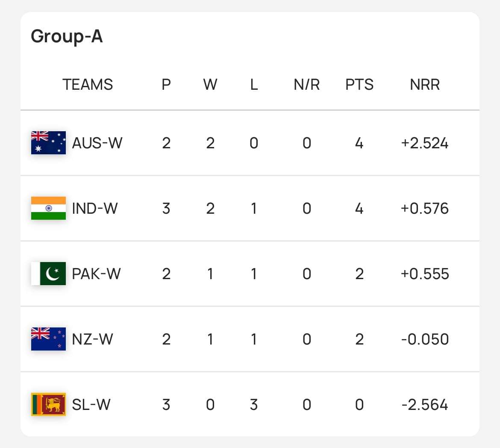The image size is (500, 448).
Task: Click PAK-W net run rate +0.555
Action: point(424,274)
